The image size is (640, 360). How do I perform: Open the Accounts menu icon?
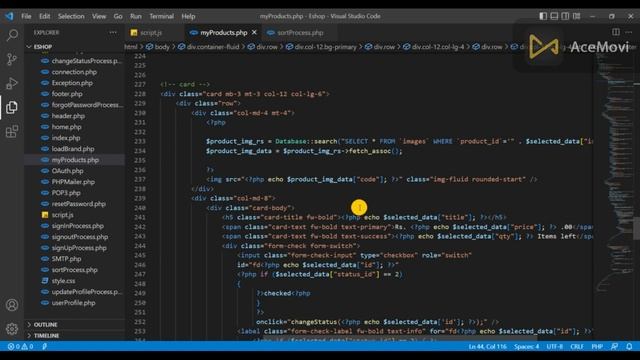pos(12,305)
